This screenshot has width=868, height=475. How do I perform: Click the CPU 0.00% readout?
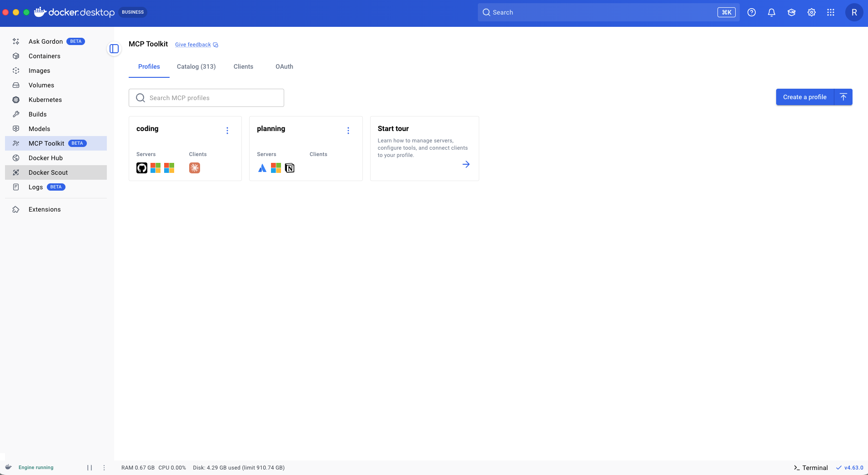pyautogui.click(x=172, y=468)
